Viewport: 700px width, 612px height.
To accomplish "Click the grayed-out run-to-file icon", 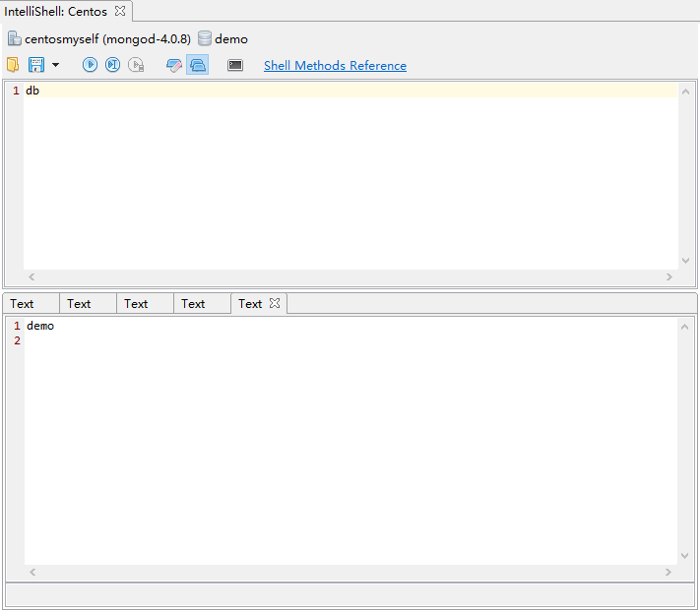I will coord(136,65).
